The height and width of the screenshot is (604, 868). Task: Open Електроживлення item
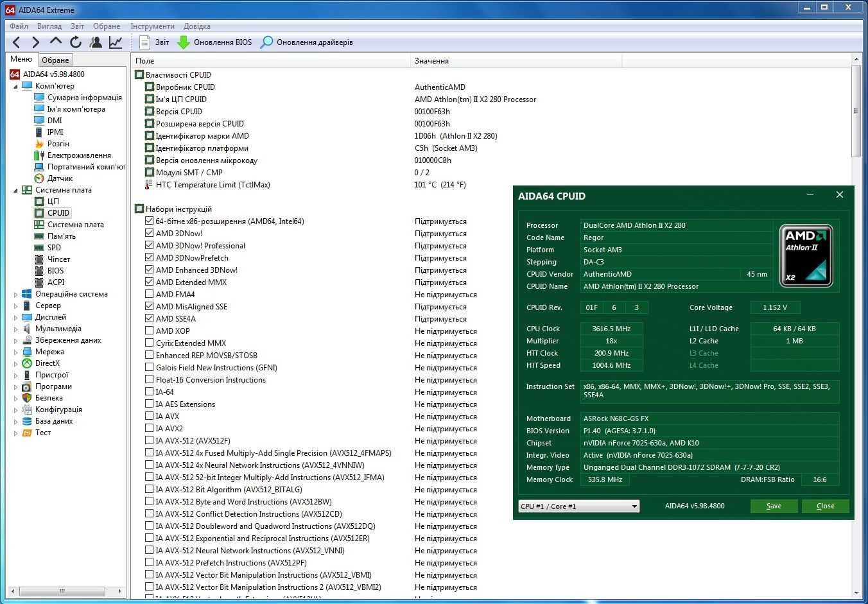pos(78,155)
